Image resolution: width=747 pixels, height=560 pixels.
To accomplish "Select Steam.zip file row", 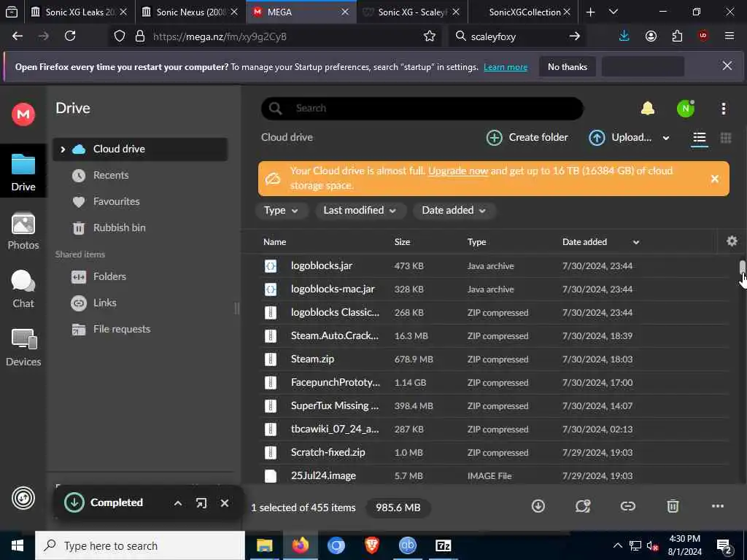I will coord(494,359).
